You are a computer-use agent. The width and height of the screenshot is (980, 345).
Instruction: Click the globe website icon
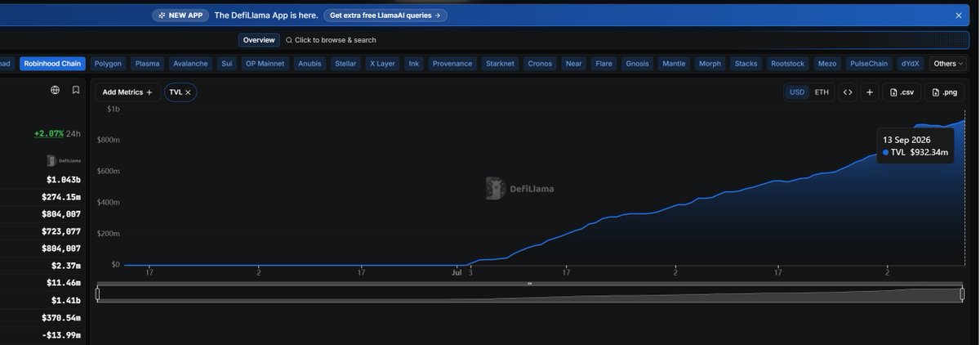pos(55,90)
